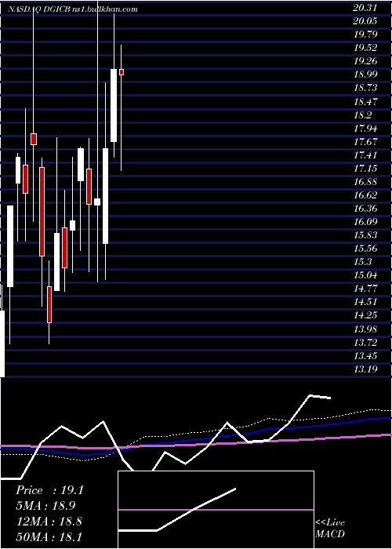Viewport: 392px width, 549px height.
Task: Select the 13.19 price axis label
Action: (365, 369)
